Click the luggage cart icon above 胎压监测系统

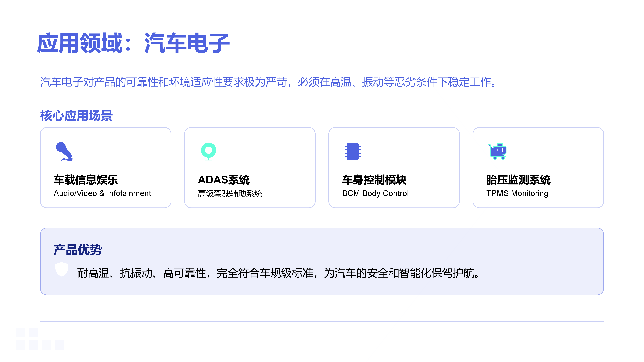click(x=497, y=151)
